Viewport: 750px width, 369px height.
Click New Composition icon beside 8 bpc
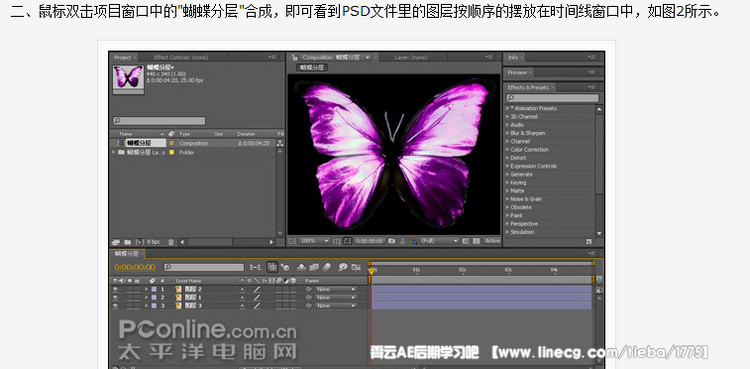click(139, 242)
